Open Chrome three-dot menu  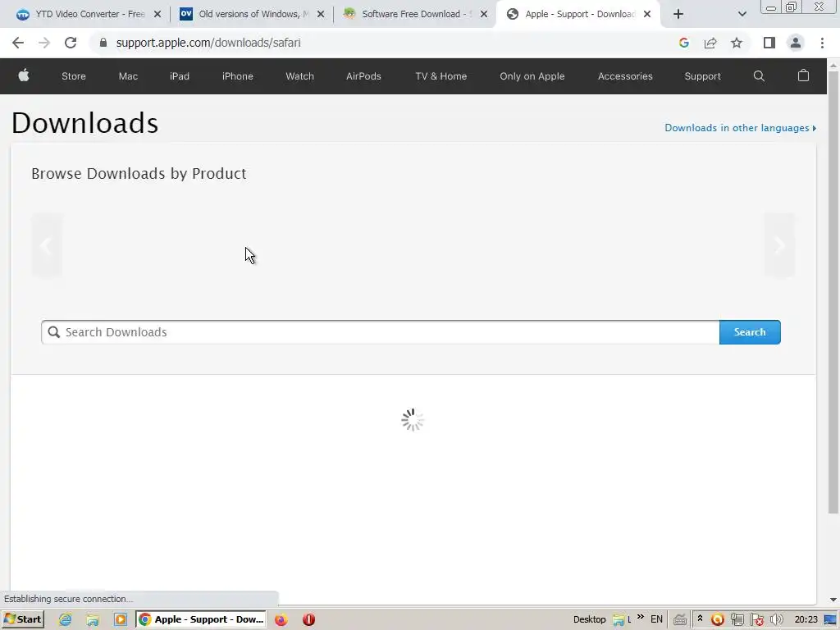coord(822,43)
